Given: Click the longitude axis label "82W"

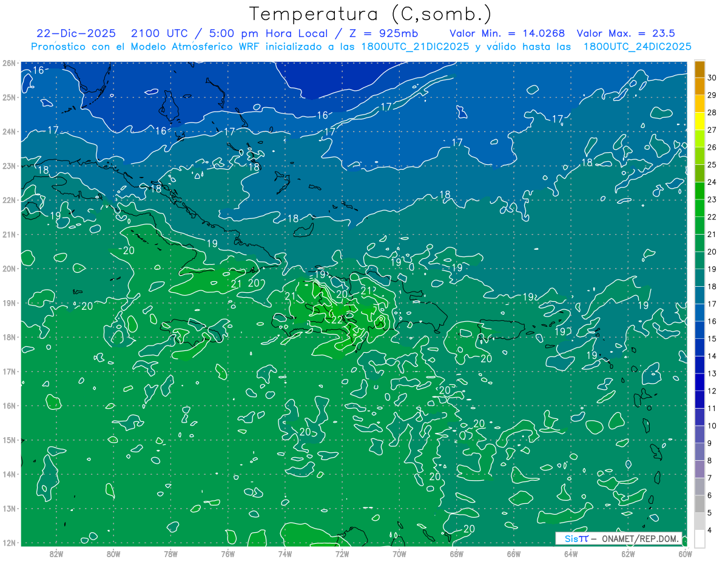Looking at the screenshot, I should coord(56,553).
